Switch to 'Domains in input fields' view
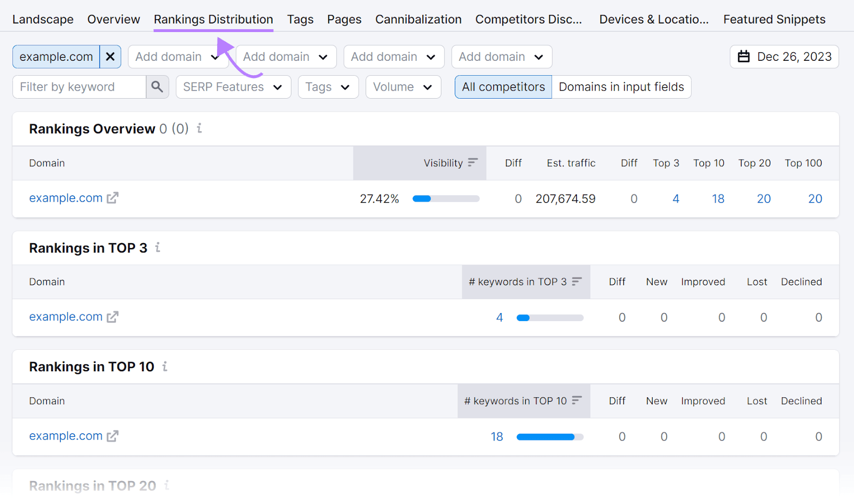This screenshot has height=504, width=854. click(x=621, y=86)
